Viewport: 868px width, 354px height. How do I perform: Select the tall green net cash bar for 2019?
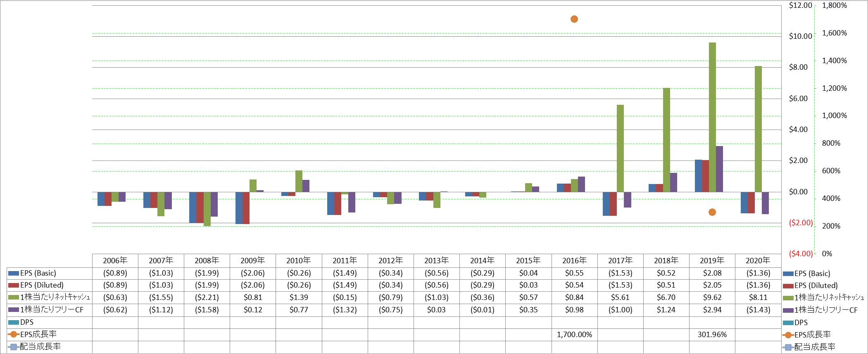pos(712,117)
